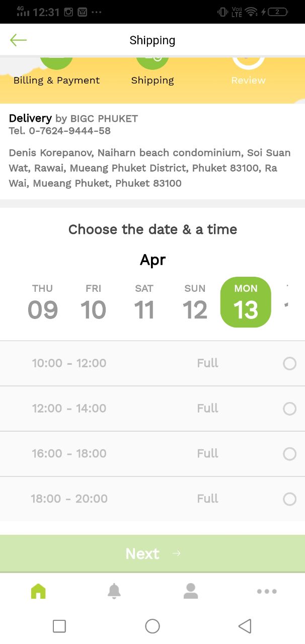
Task: Open the profile person icon
Action: (191, 591)
